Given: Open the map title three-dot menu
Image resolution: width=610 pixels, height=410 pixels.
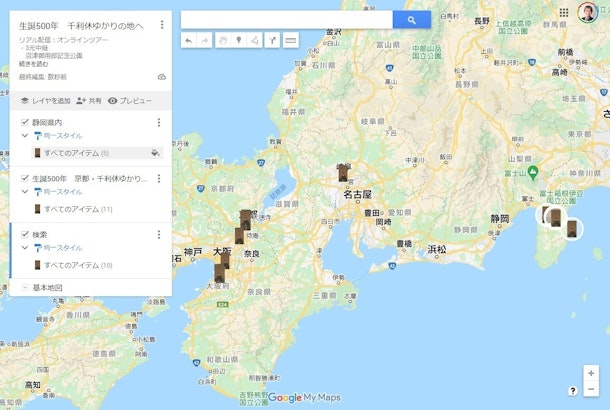Looking at the screenshot, I should point(161,25).
